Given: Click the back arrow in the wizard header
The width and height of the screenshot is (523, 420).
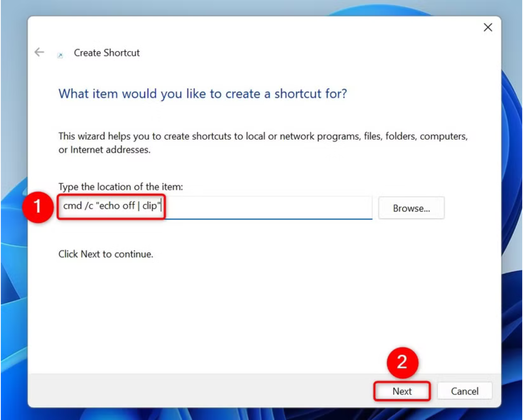Looking at the screenshot, I should point(39,52).
